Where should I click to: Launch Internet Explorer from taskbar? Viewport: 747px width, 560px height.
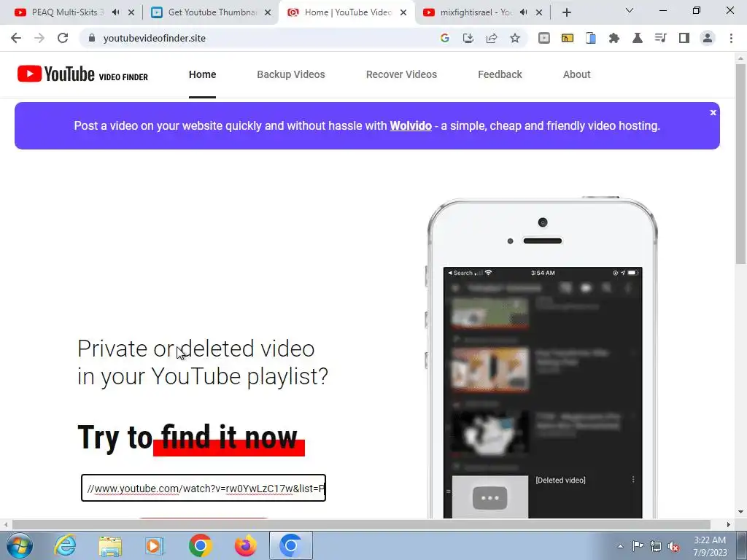[x=65, y=545]
